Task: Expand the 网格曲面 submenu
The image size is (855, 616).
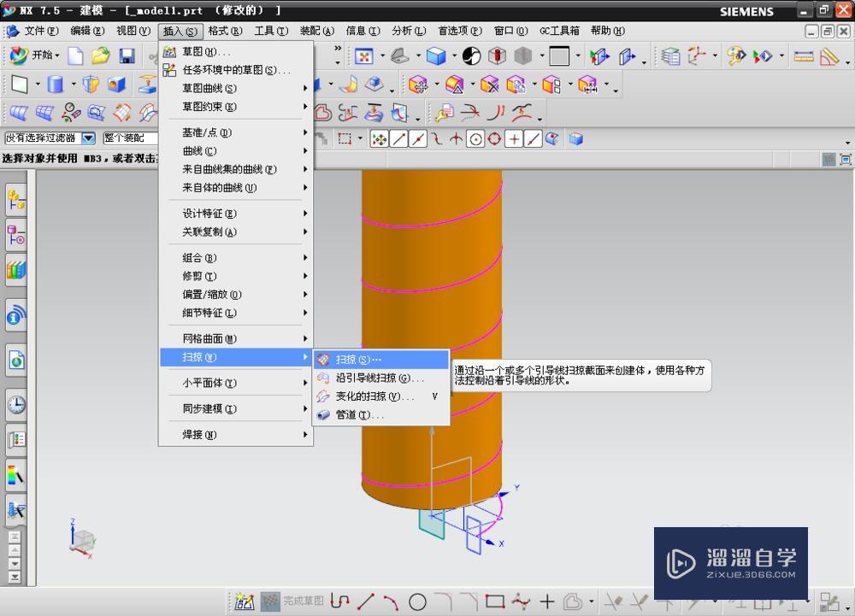Action: (x=236, y=339)
